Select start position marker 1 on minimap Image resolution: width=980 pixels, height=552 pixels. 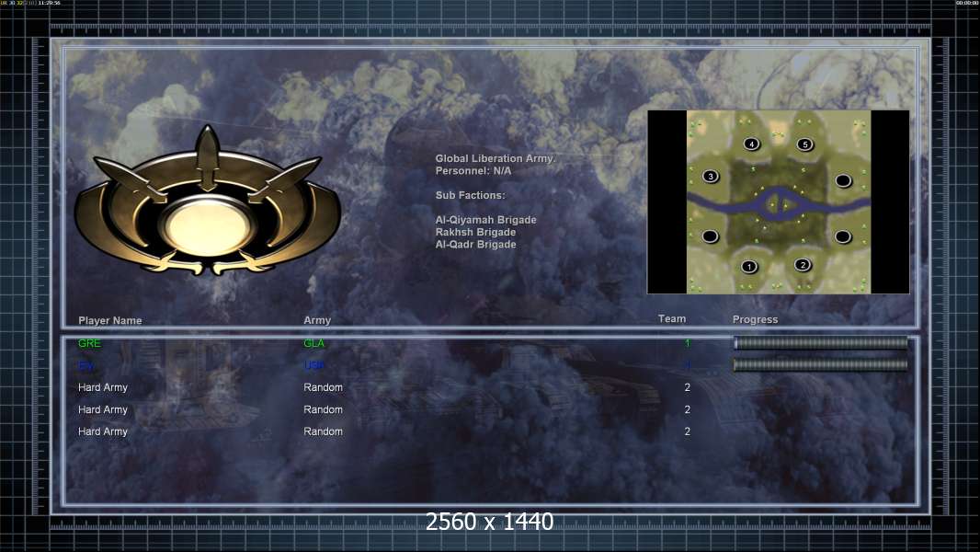pos(748,267)
